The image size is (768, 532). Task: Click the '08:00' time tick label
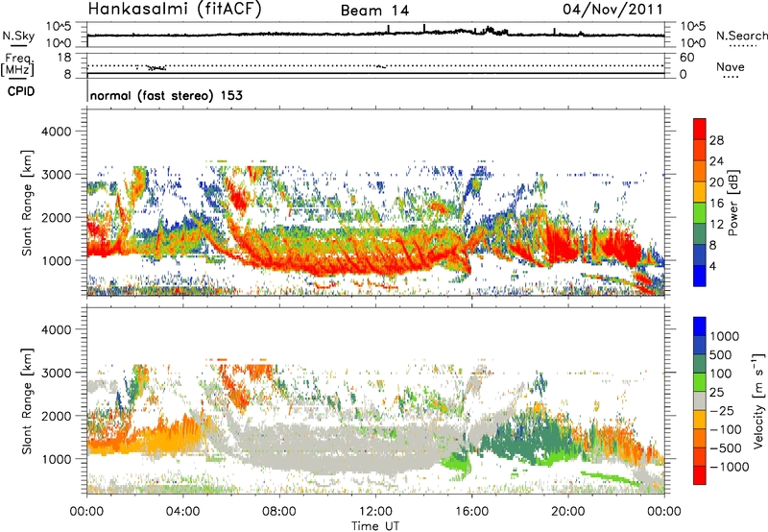click(279, 512)
